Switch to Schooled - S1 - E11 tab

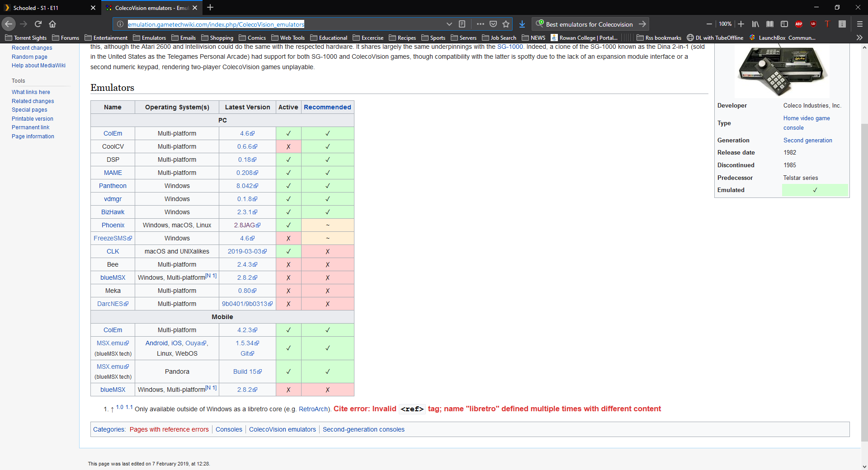tap(50, 8)
